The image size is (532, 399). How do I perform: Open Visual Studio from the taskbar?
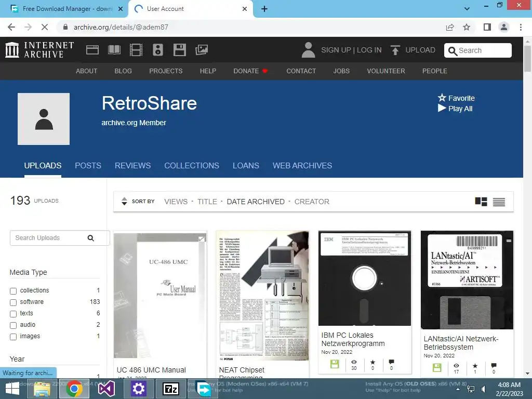[x=106, y=389]
